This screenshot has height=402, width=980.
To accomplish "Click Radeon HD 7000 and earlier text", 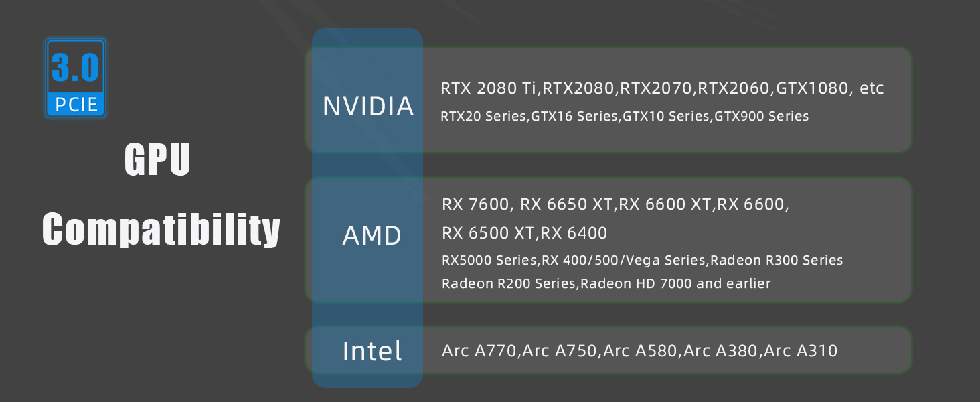I will 675,283.
